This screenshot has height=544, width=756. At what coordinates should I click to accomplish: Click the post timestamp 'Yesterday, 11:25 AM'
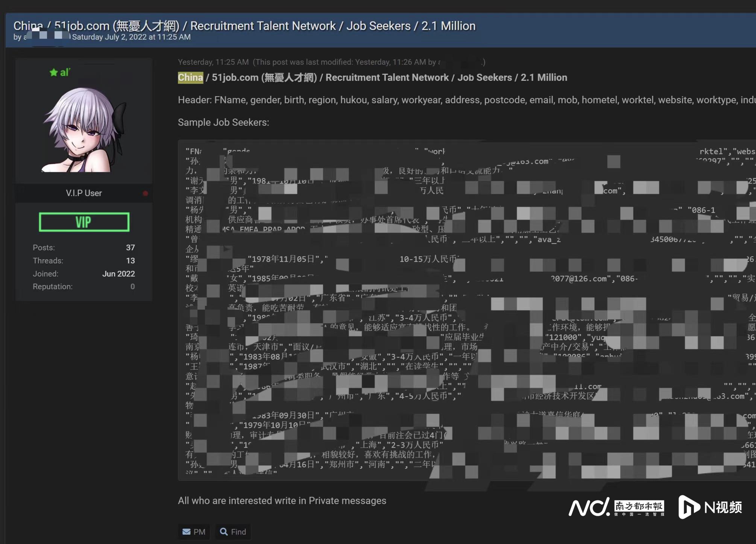(213, 62)
